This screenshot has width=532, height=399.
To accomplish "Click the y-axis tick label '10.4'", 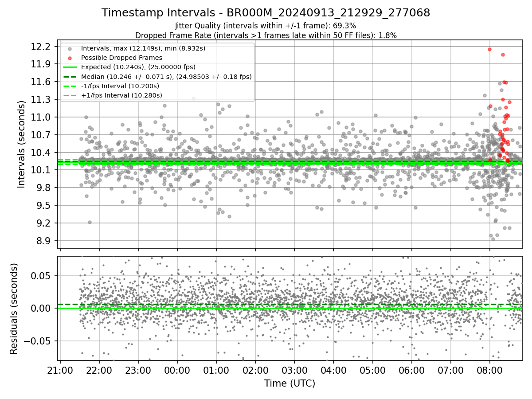I will [41, 153].
